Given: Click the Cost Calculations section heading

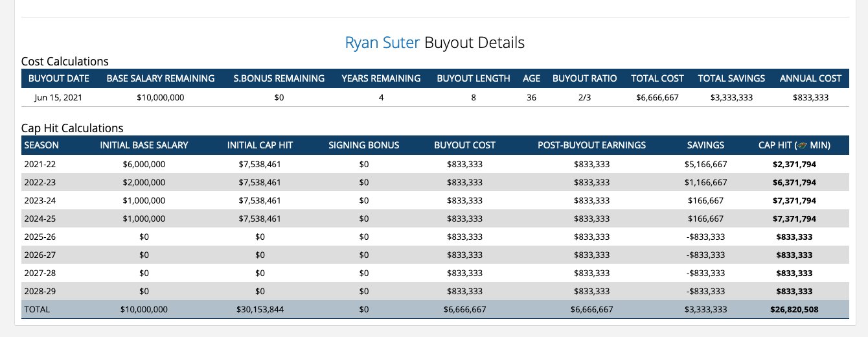Looking at the screenshot, I should click(65, 62).
